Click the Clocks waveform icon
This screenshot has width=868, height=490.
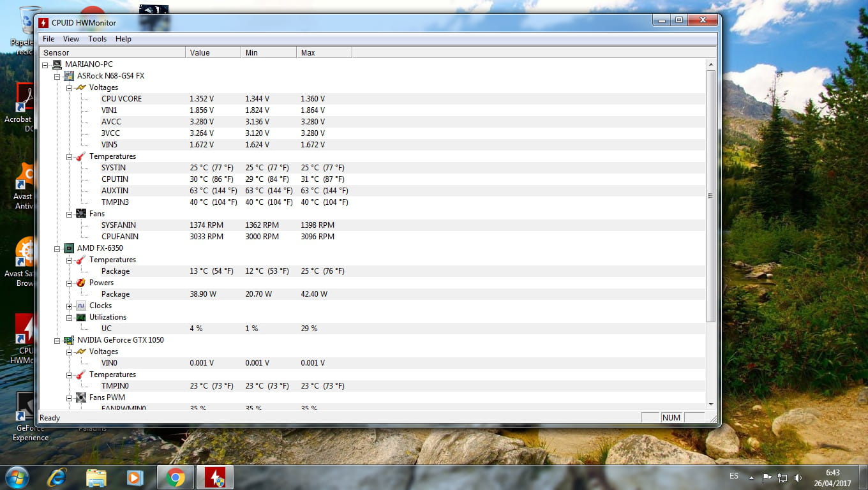point(81,306)
